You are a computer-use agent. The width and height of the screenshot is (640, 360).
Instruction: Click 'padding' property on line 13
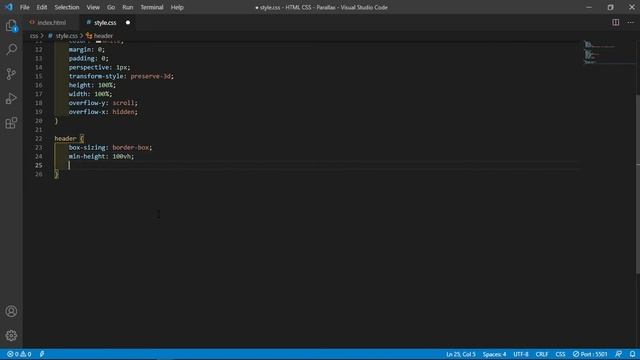[x=82, y=58]
